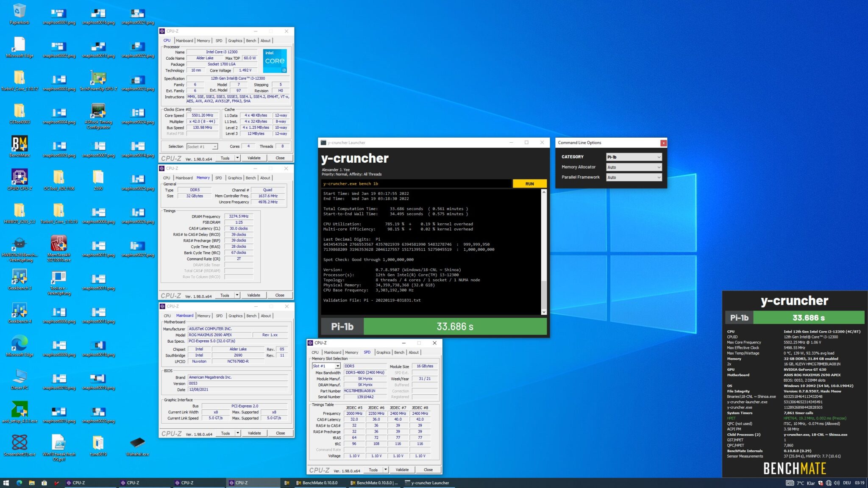Switch to Graphics tab in top CPU-Z window
This screenshot has height=488, width=868.
tap(235, 41)
